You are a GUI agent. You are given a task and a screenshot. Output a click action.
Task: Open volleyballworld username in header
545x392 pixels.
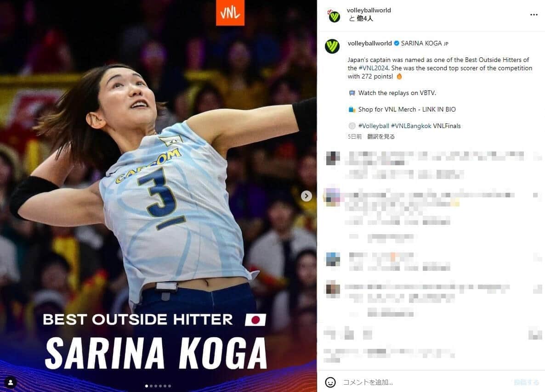pos(369,10)
